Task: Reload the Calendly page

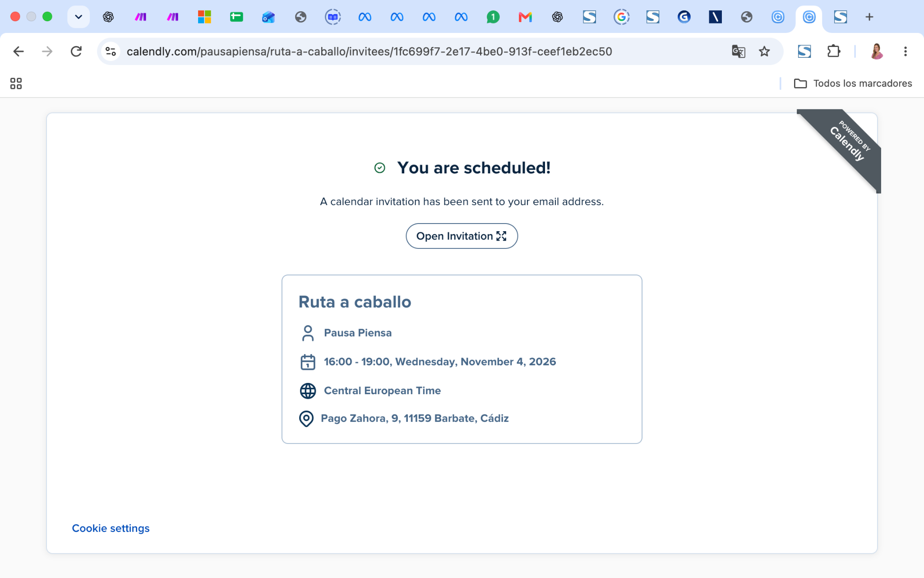Action: pyautogui.click(x=76, y=51)
